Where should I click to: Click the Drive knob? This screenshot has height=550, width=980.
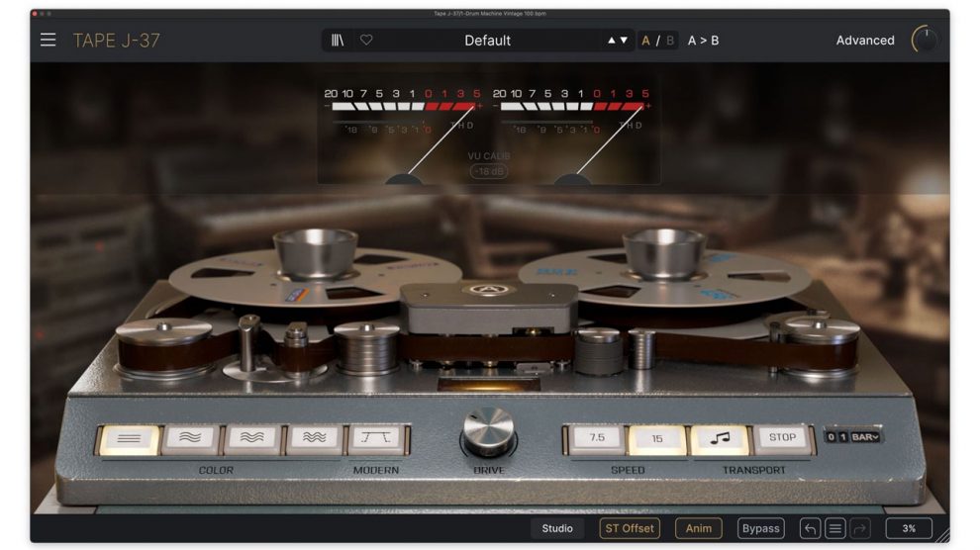(x=488, y=431)
